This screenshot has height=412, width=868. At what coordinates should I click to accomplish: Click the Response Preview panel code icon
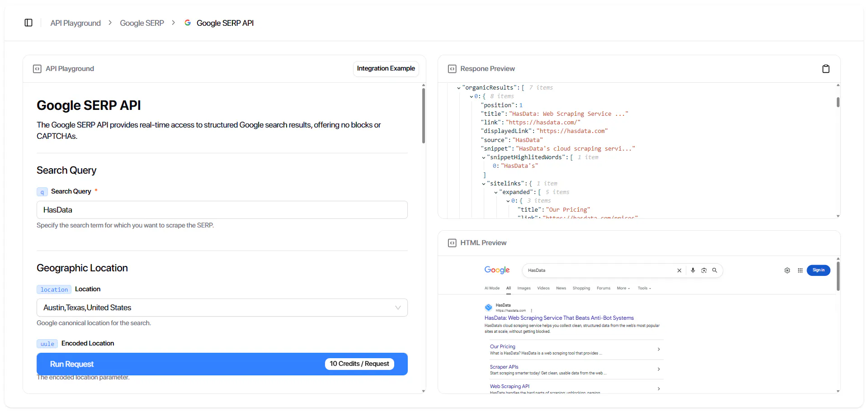[452, 69]
